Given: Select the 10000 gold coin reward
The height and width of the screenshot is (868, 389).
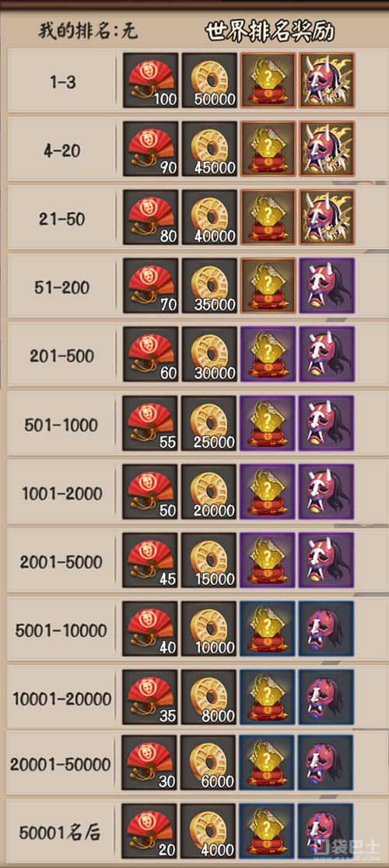Looking at the screenshot, I should click(209, 629).
